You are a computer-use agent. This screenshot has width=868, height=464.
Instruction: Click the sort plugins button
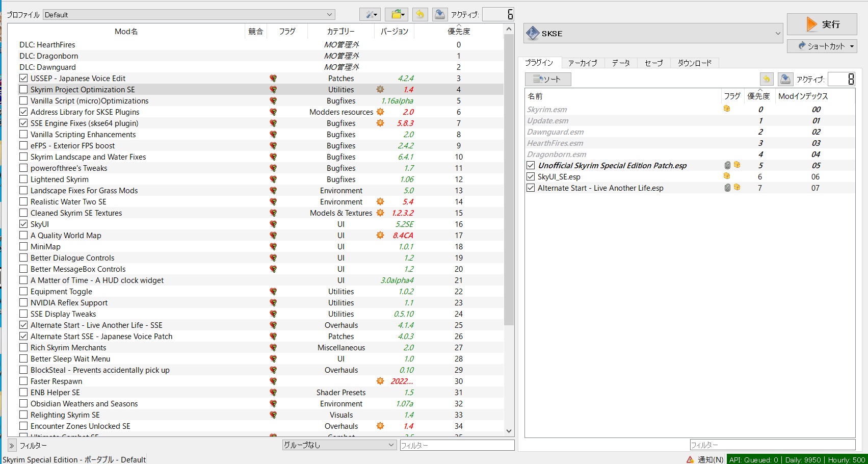coord(548,79)
